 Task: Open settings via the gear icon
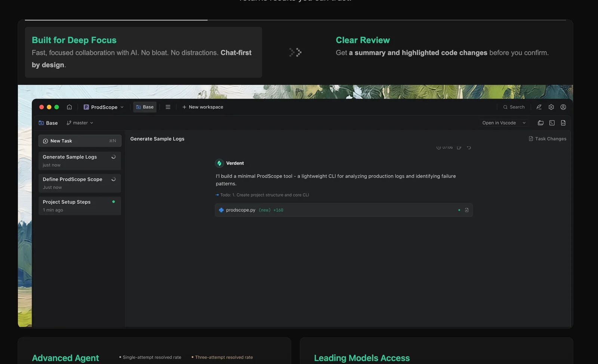click(551, 107)
